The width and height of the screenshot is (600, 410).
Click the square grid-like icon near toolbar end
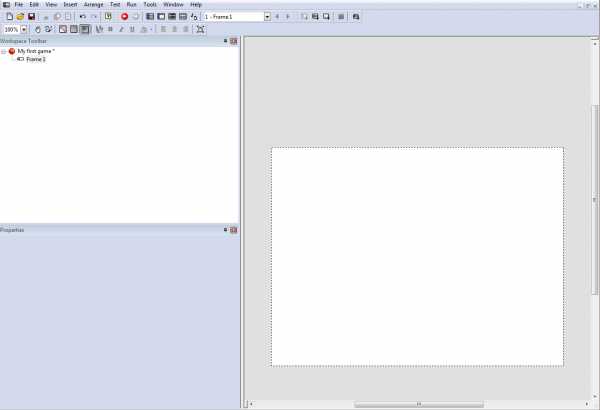(341, 16)
